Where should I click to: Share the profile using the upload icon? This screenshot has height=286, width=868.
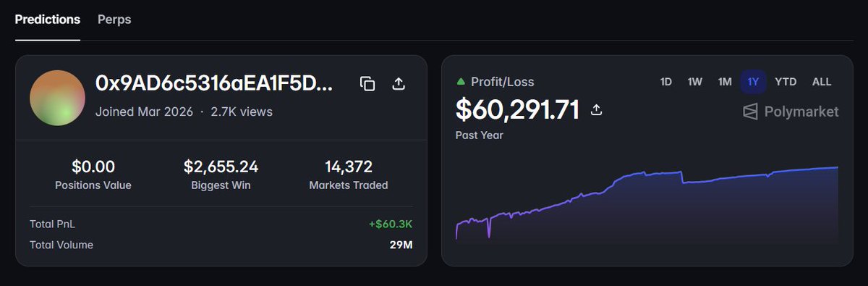point(398,83)
